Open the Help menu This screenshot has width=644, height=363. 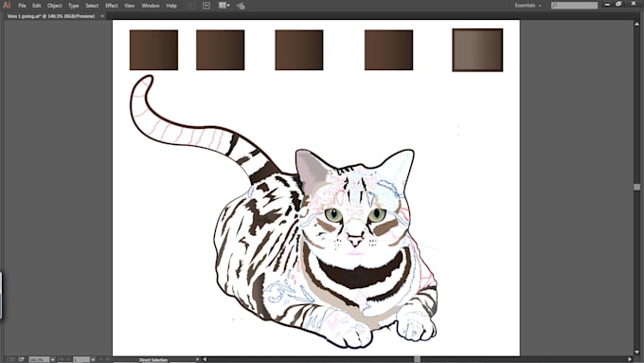tap(171, 6)
